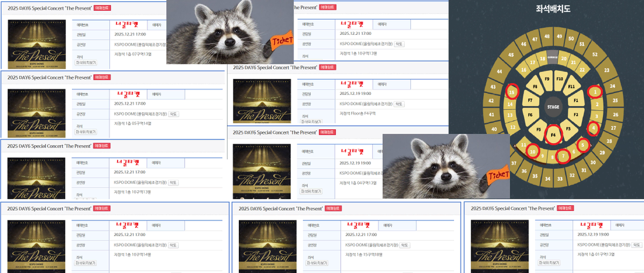This screenshot has height=273, width=644.
Task: Open seat location view for Floor층 F4구역 ticket
Action: click(x=310, y=122)
